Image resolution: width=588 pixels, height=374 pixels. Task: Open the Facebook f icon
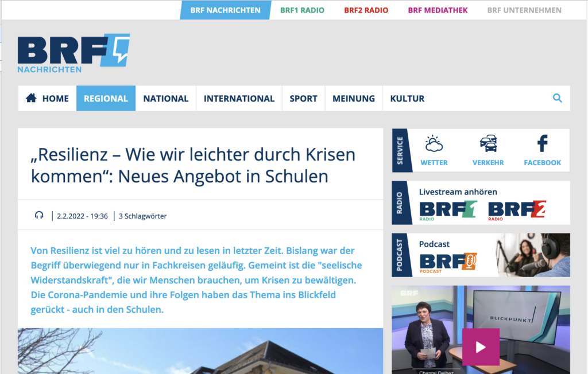542,143
